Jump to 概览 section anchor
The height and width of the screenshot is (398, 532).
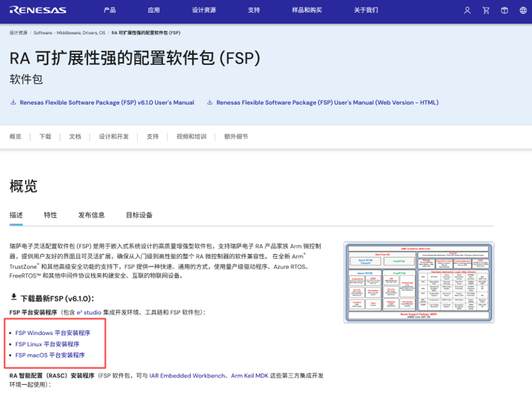pos(15,136)
